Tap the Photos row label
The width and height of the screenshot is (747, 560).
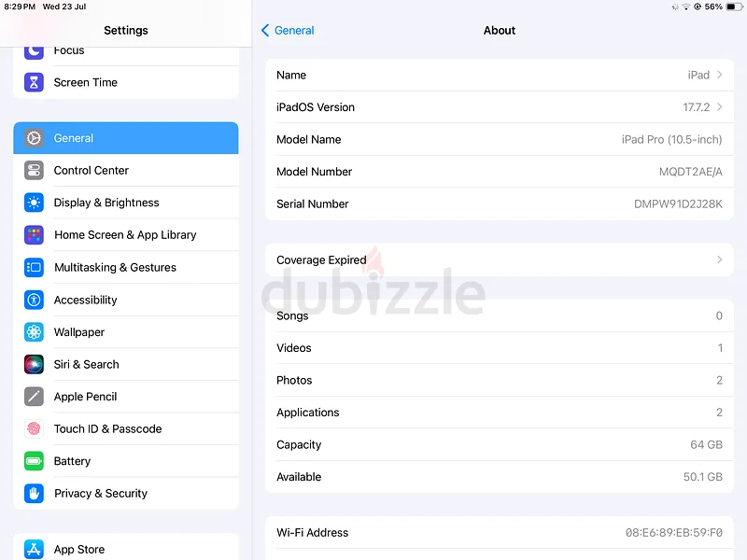pyautogui.click(x=294, y=380)
